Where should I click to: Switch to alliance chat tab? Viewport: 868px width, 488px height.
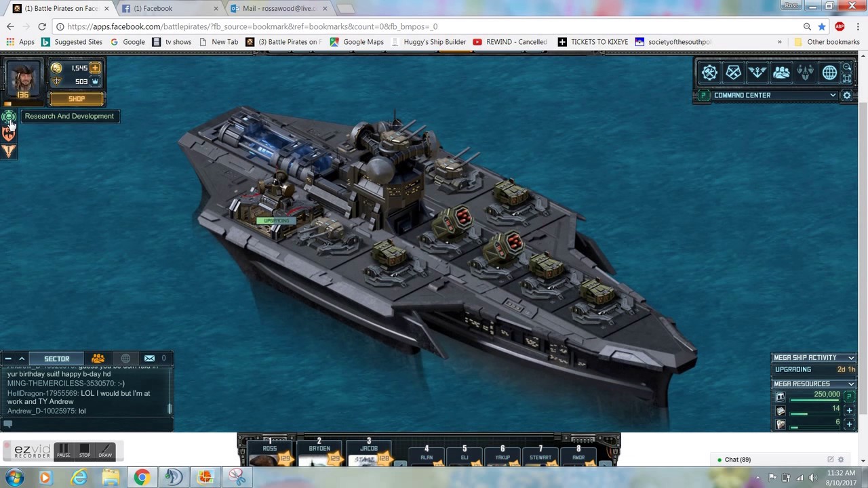tap(98, 359)
